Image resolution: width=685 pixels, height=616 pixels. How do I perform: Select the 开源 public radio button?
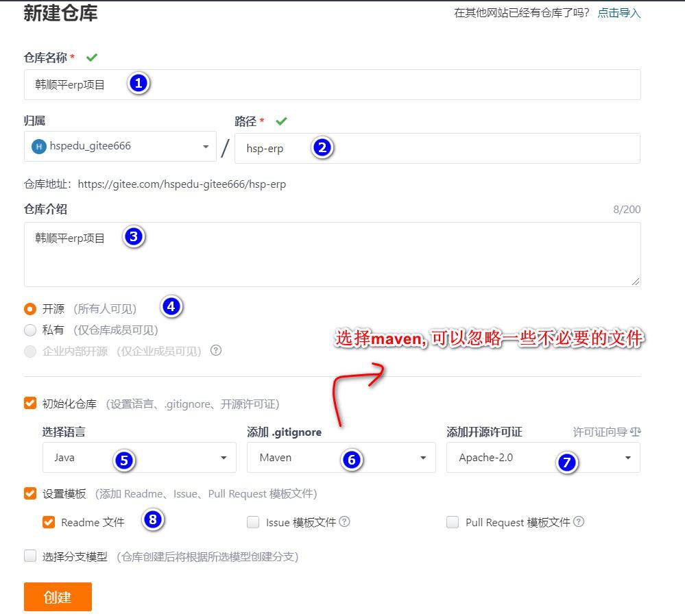pyautogui.click(x=30, y=309)
